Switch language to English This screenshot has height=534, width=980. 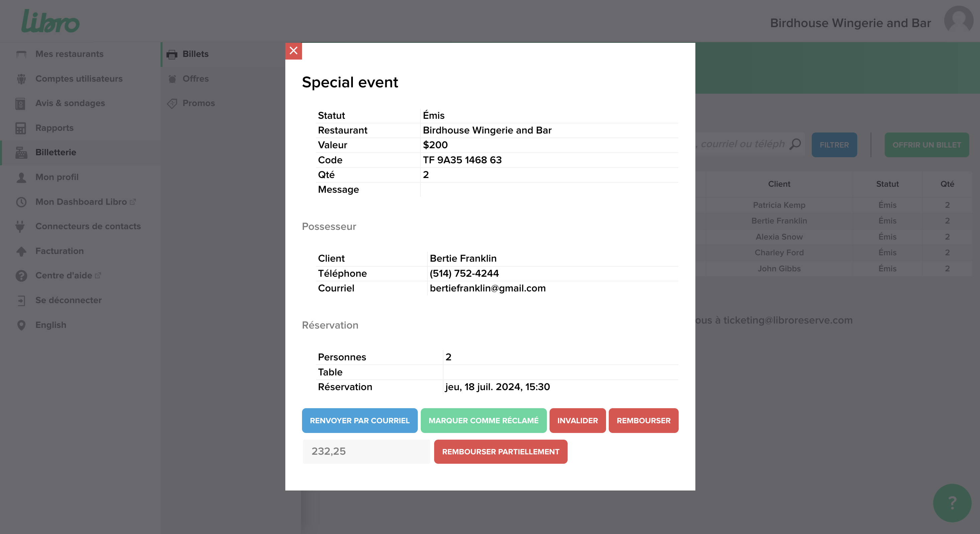pos(51,325)
